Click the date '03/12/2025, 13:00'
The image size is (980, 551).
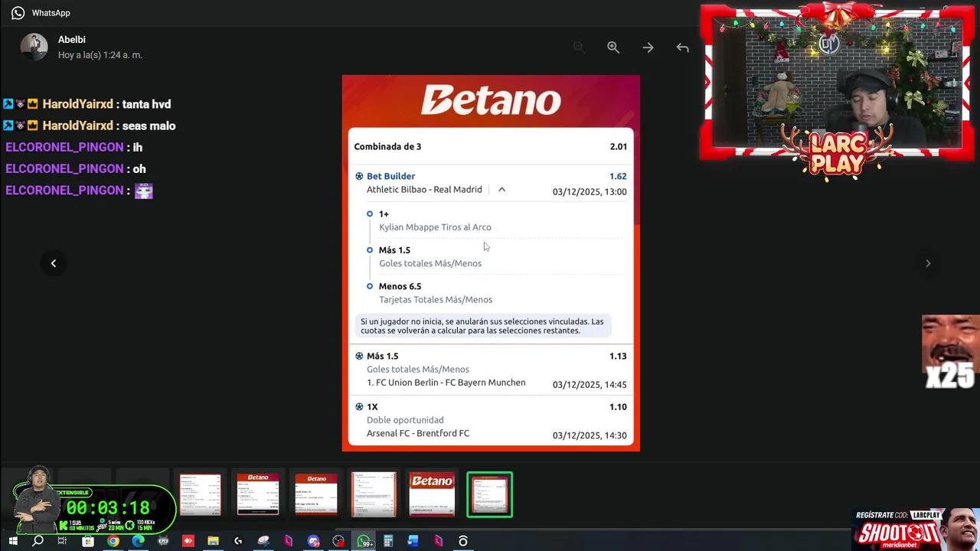coord(590,192)
